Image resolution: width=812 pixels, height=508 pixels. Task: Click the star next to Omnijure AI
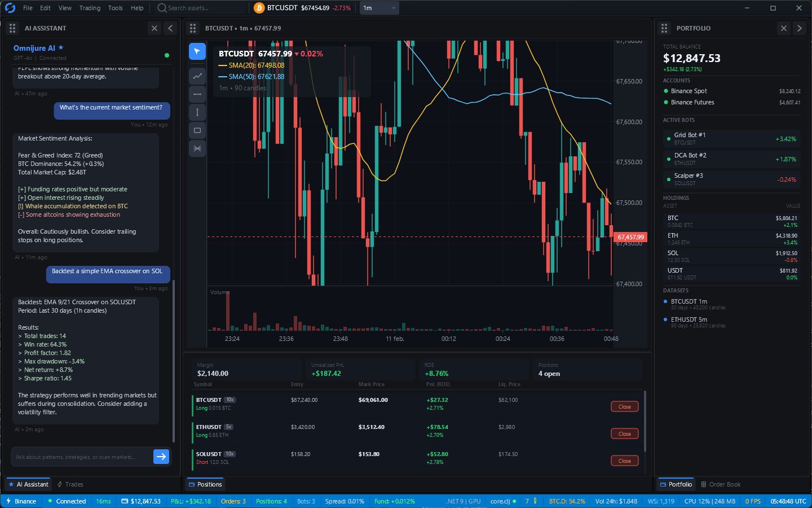tap(61, 47)
